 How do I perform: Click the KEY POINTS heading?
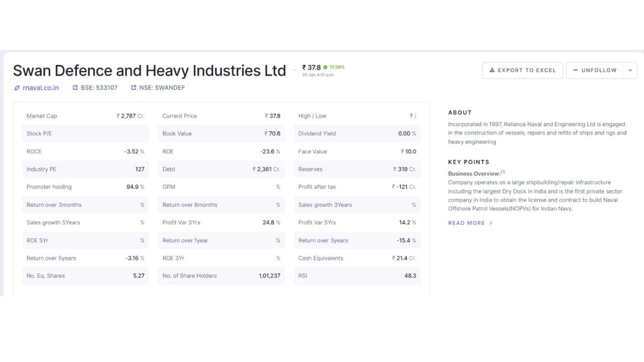pyautogui.click(x=469, y=162)
